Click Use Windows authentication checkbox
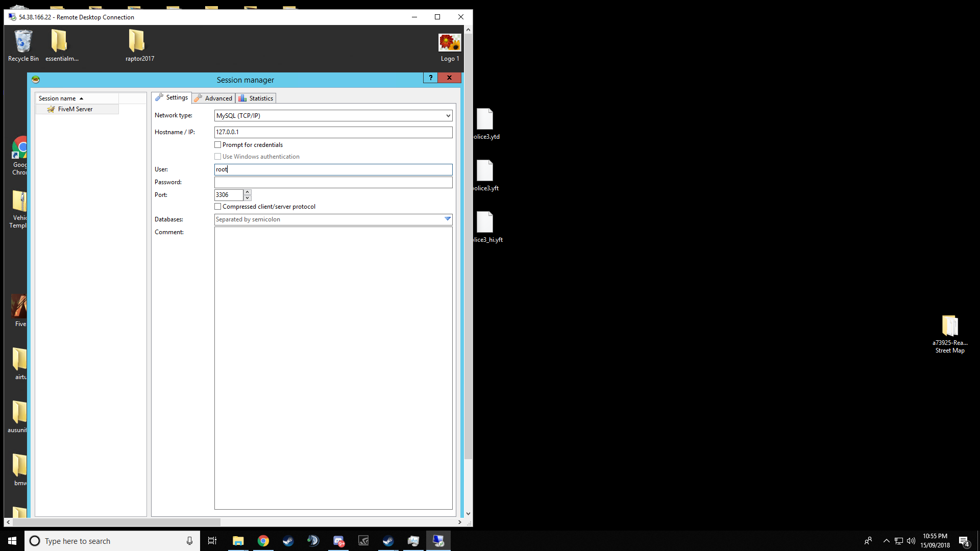Image resolution: width=980 pixels, height=551 pixels. point(218,157)
